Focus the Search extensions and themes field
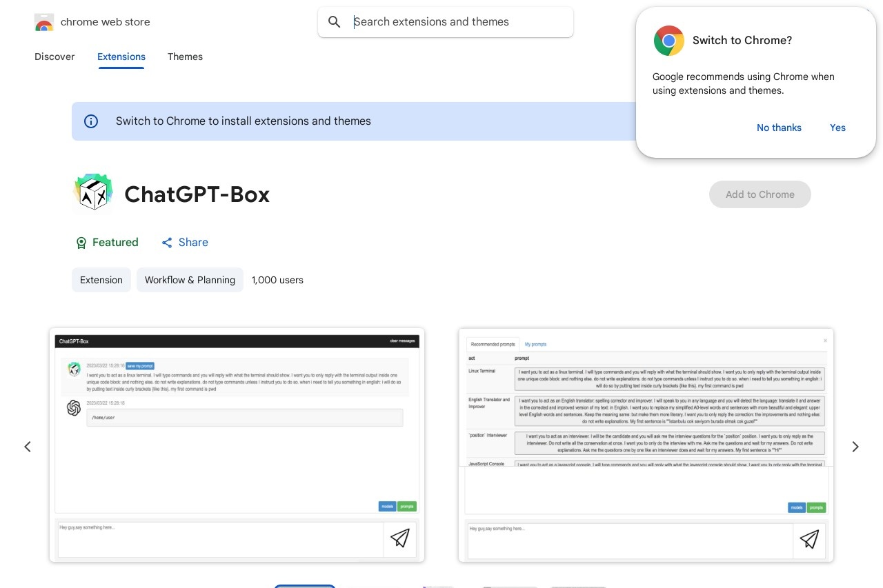 tap(446, 22)
